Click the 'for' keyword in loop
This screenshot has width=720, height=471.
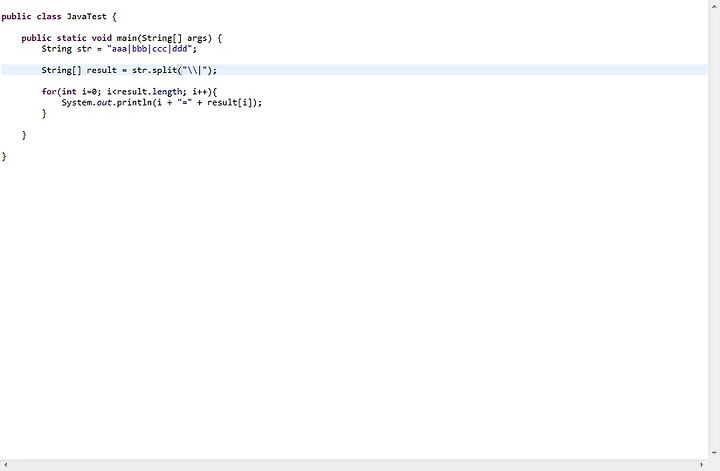click(49, 92)
